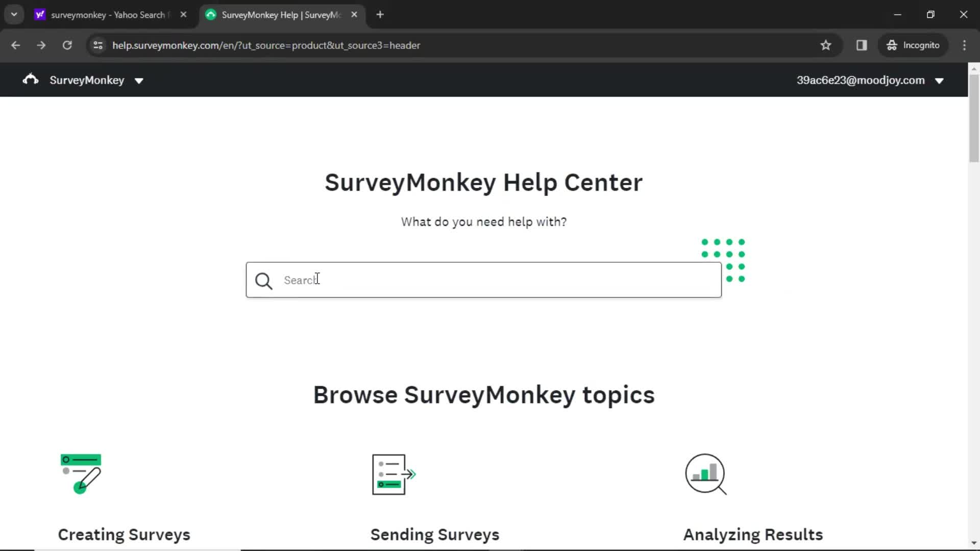Open the Creating Surveys topic icon
The width and height of the screenshot is (980, 551).
click(81, 474)
